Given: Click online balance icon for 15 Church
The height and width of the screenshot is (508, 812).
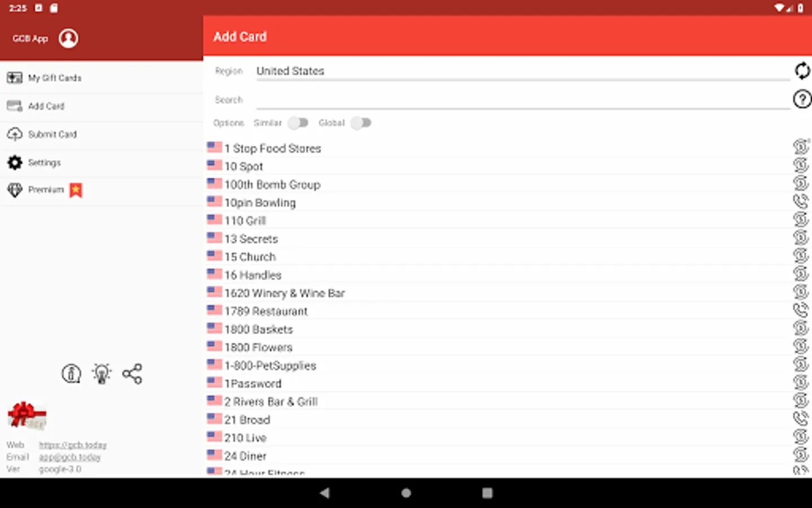Looking at the screenshot, I should [x=801, y=255].
